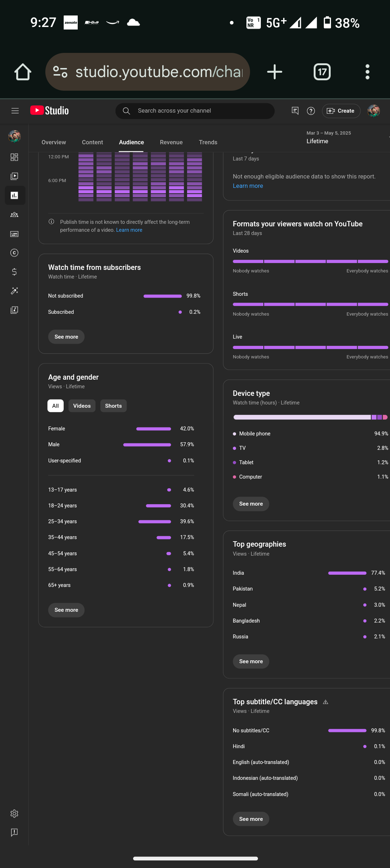Click the Computer device row
The image size is (390, 868).
310,477
